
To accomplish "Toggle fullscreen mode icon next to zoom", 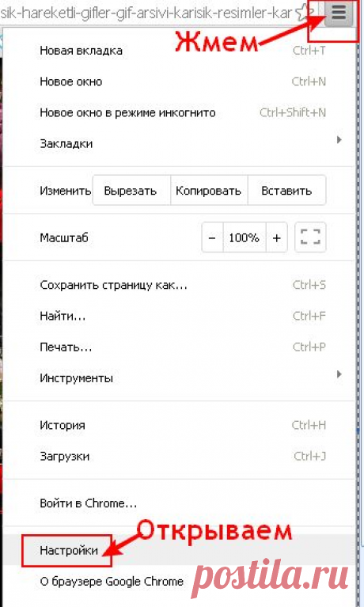I will tap(310, 237).
